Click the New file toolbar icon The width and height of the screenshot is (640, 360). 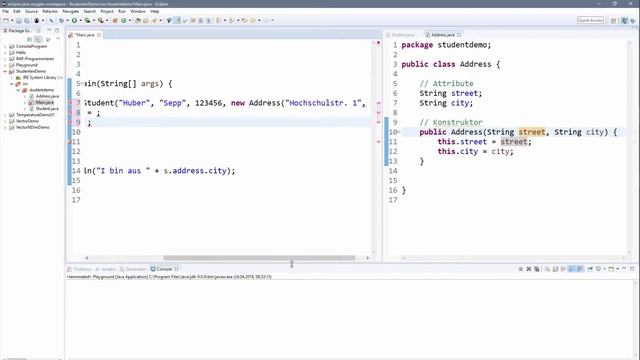6,20
